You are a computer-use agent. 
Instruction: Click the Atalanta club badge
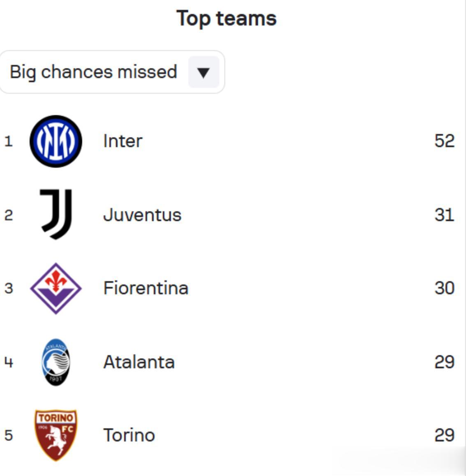56,362
